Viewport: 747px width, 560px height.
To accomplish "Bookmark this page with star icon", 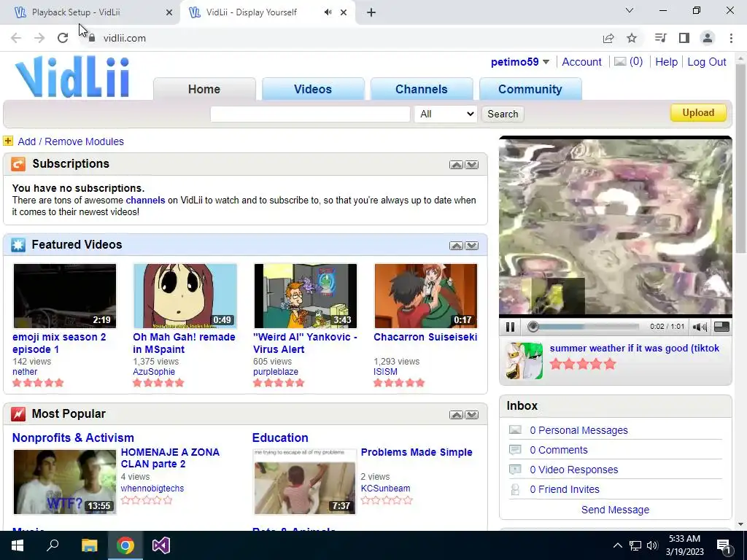I will tap(632, 38).
